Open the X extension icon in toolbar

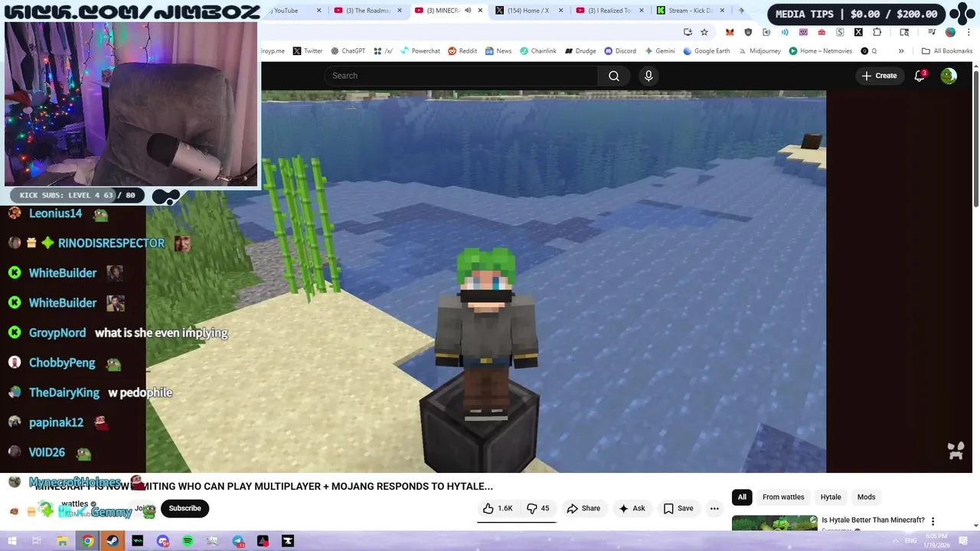click(858, 32)
